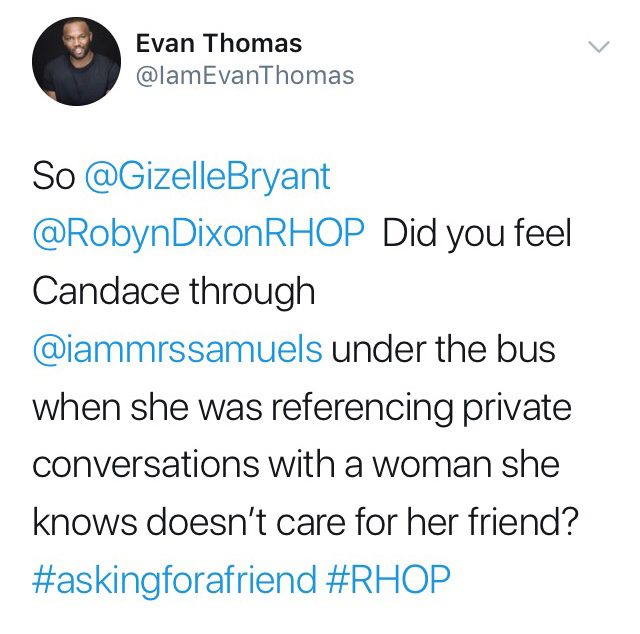Visit the @RobynDixonRHOP mention
Image resolution: width=640 pixels, height=634 pixels.
[x=198, y=234]
